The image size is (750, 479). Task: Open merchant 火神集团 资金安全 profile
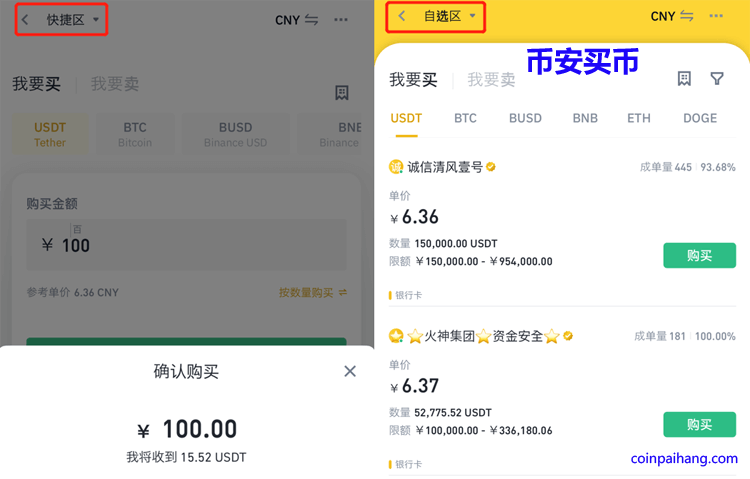(x=484, y=336)
